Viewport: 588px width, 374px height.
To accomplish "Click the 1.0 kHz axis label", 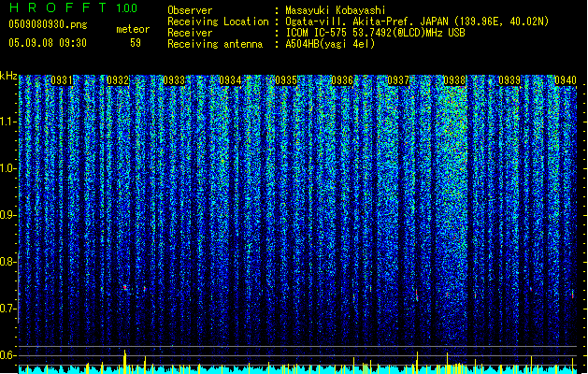I will [x=8, y=168].
